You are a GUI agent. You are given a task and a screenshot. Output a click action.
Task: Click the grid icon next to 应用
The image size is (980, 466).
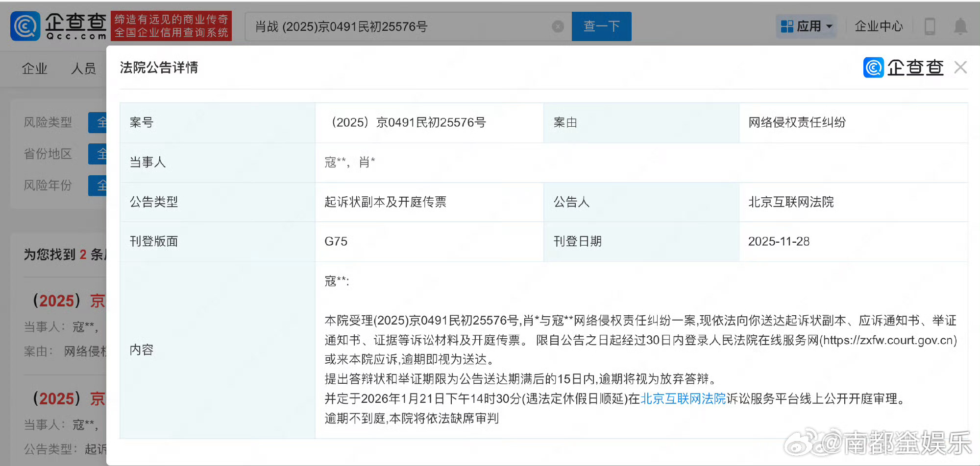(x=786, y=26)
